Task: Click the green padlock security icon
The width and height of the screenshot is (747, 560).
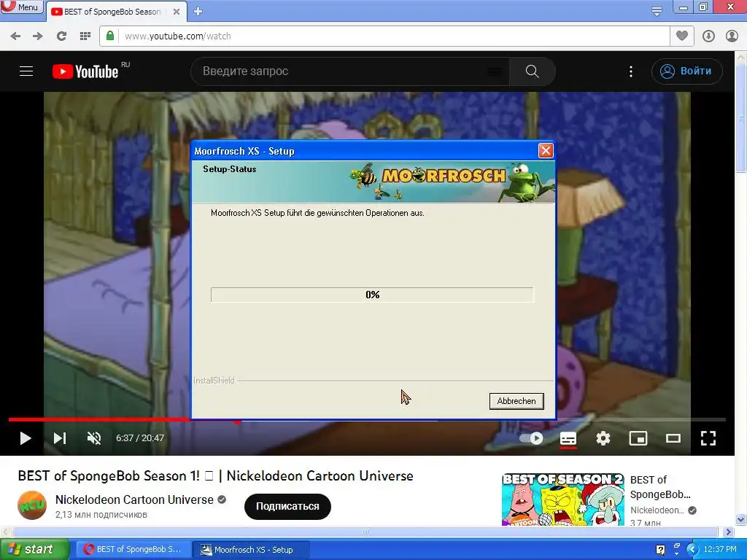Action: pos(110,36)
